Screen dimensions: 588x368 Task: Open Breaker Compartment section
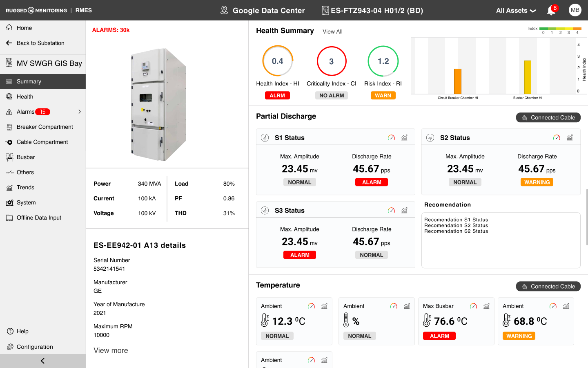[43, 127]
